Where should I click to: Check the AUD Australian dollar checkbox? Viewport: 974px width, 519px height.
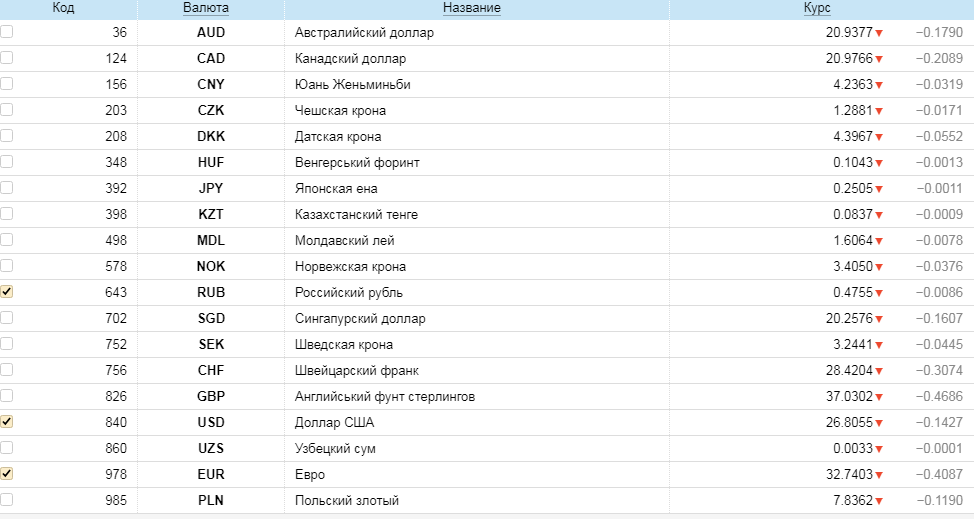[7, 32]
